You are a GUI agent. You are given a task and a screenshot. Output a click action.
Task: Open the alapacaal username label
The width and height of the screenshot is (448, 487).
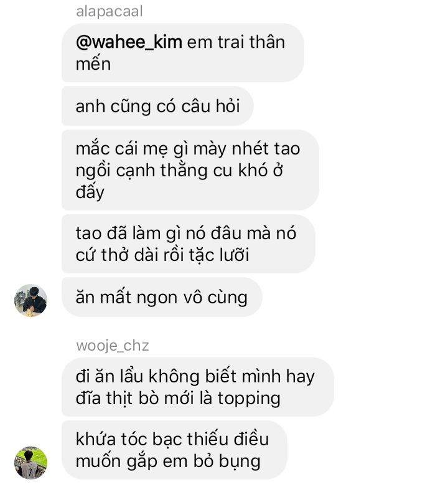click(110, 11)
